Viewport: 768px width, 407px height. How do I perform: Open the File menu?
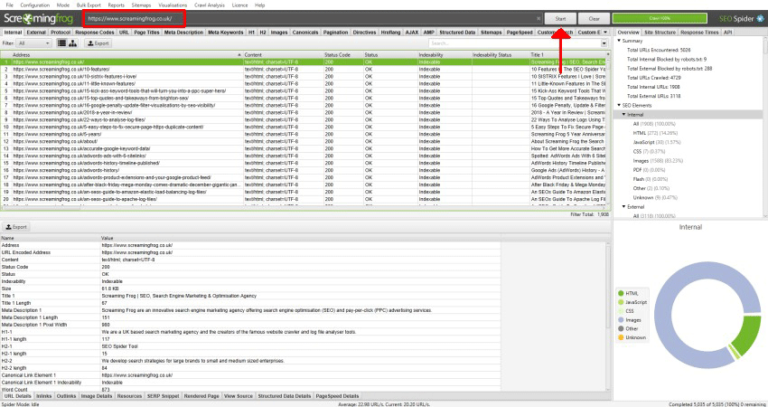pos(9,5)
